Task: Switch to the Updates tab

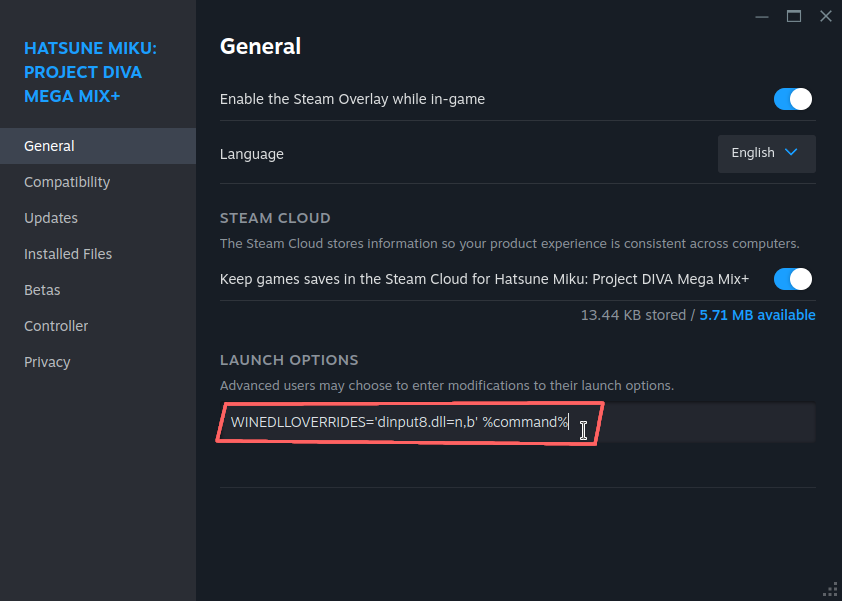Action: [x=51, y=218]
